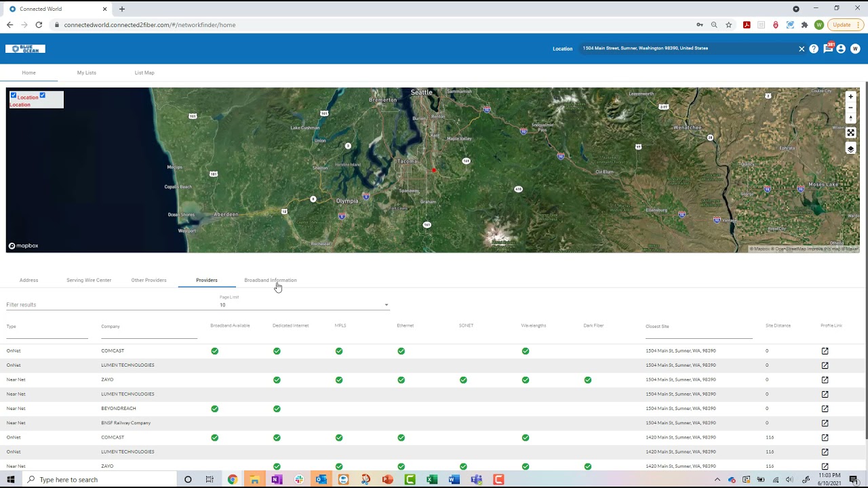Click saved password key icon

(699, 25)
